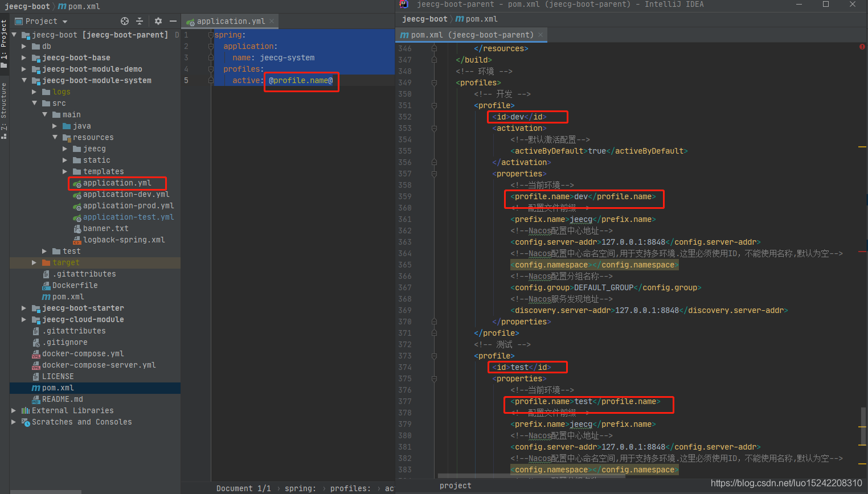The height and width of the screenshot is (494, 868).
Task: Collapse the resources folder
Action: click(x=55, y=137)
